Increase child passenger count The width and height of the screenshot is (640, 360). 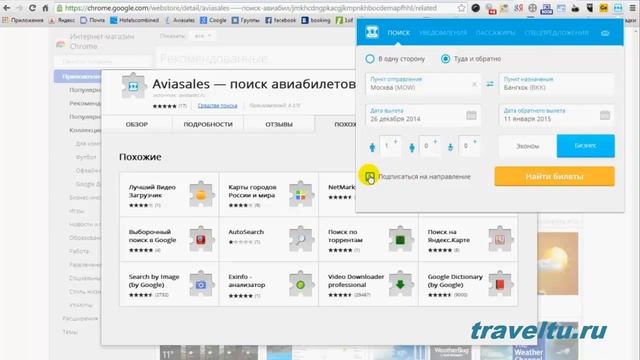(435, 142)
